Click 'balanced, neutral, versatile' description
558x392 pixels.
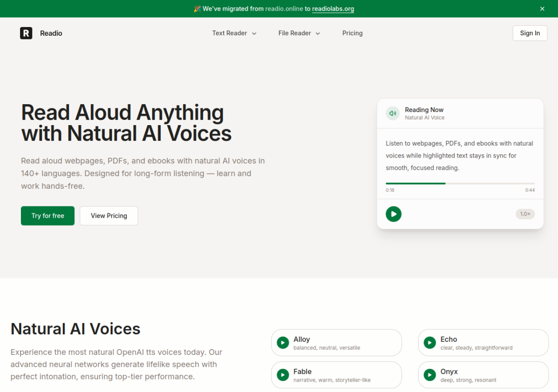point(327,348)
